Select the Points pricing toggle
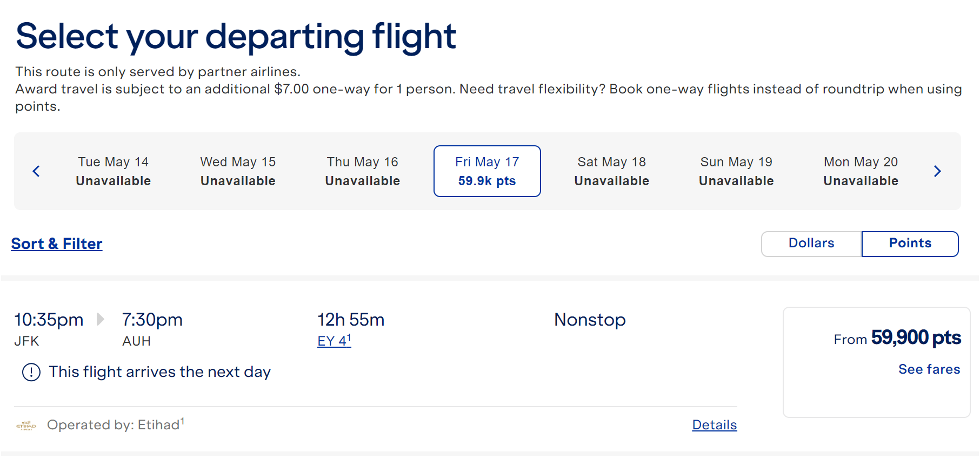The width and height of the screenshot is (980, 459). [910, 244]
